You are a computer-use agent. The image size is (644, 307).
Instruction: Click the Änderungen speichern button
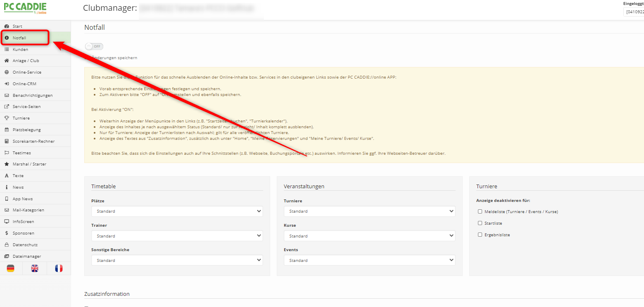pos(112,58)
